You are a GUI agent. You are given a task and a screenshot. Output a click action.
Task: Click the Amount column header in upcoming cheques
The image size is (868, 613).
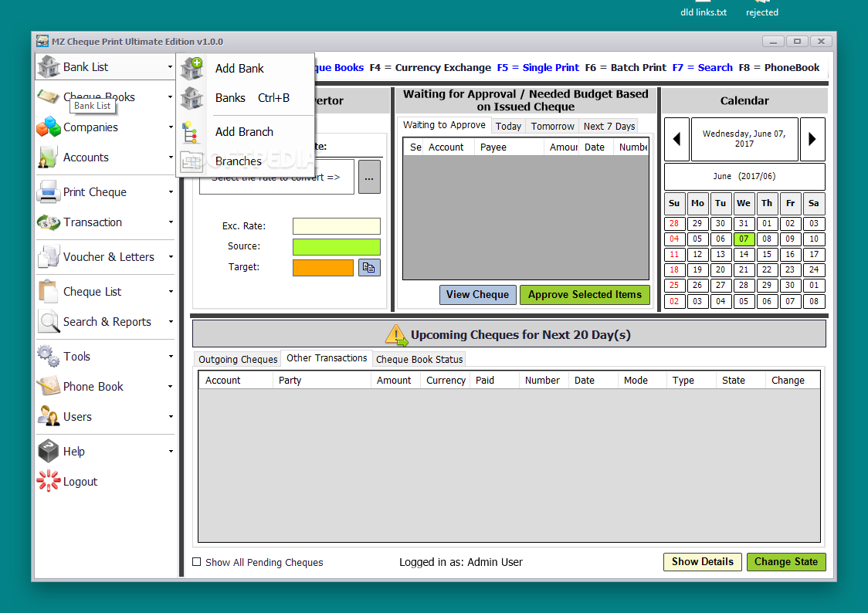click(394, 381)
